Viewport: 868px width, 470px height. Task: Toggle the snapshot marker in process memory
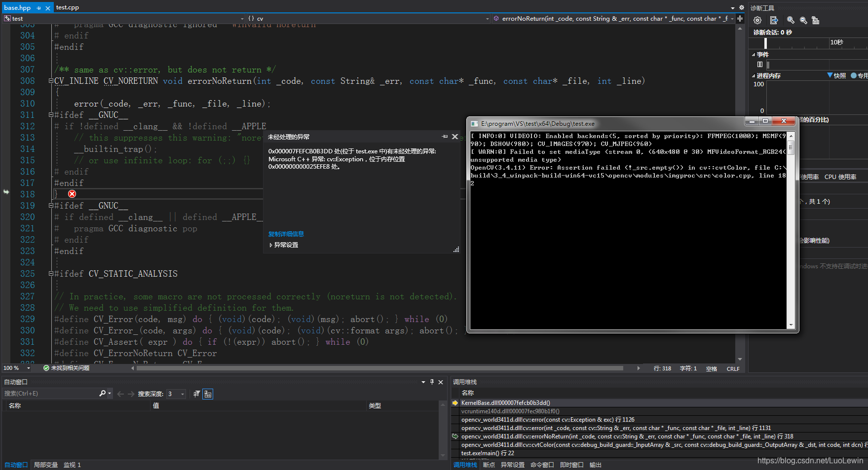[830, 75]
